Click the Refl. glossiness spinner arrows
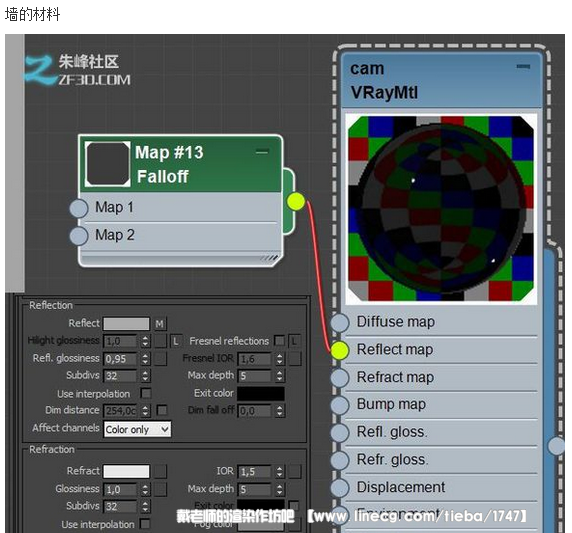The image size is (572, 533). tap(145, 359)
